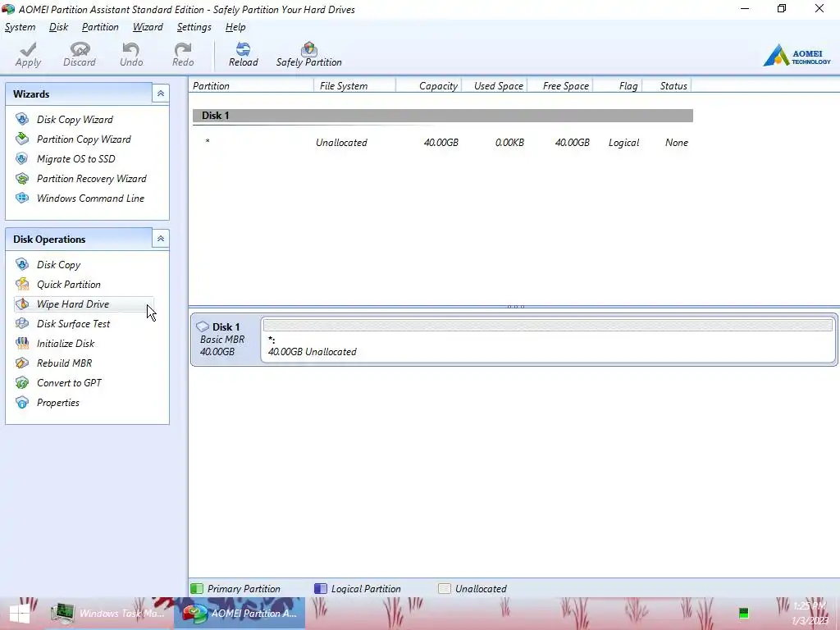
Task: Click the Flag column header
Action: point(618,85)
